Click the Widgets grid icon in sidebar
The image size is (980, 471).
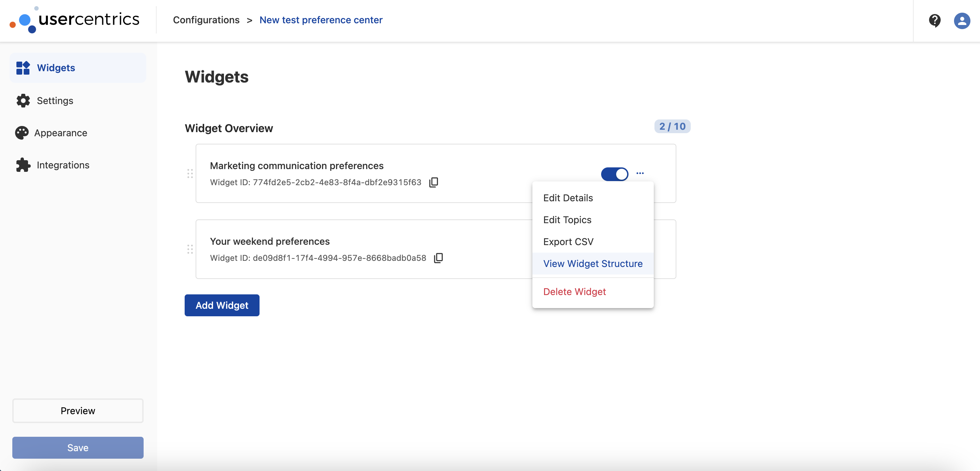(23, 68)
